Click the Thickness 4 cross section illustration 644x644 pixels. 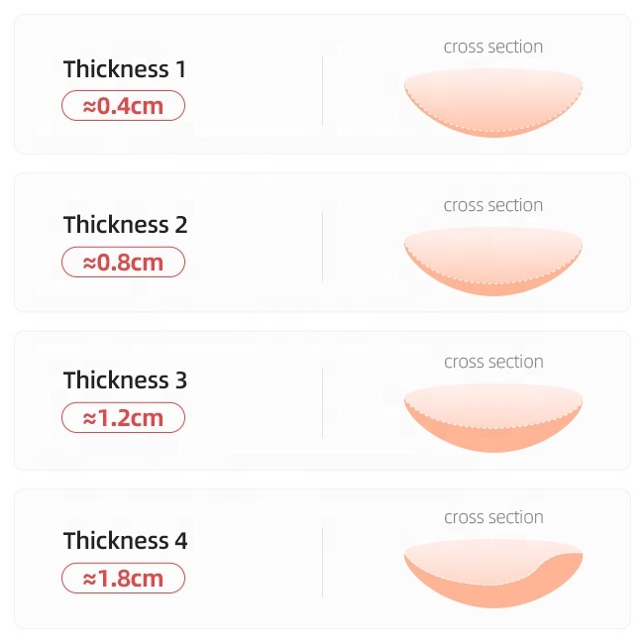pyautogui.click(x=493, y=574)
